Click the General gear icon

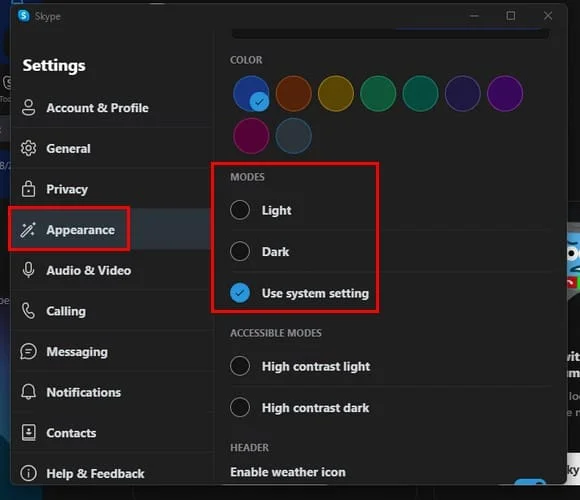click(28, 148)
